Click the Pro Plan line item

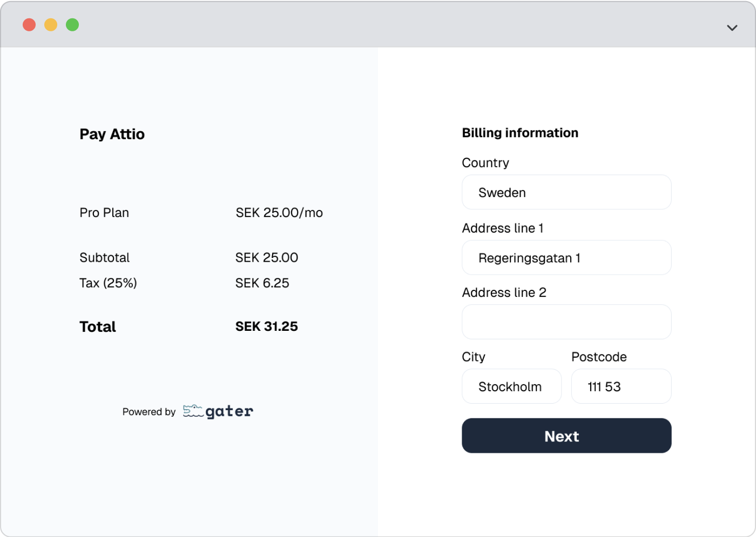tap(104, 213)
